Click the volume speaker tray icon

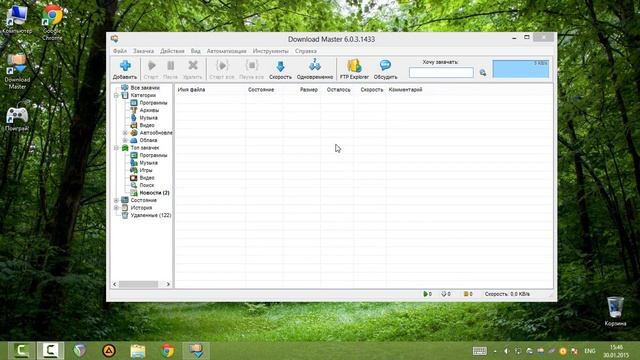tap(507, 351)
